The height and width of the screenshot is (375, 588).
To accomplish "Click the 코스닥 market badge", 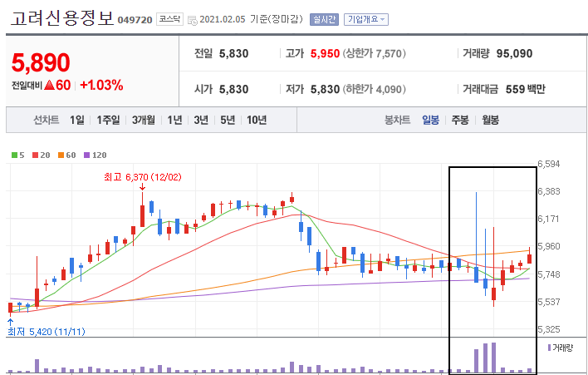I will pyautogui.click(x=169, y=19).
